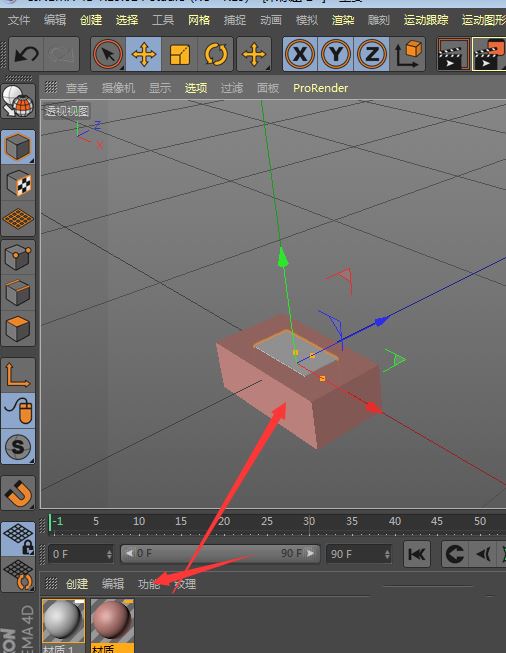Open material manager 创建 menu
The image size is (506, 653).
point(77,584)
